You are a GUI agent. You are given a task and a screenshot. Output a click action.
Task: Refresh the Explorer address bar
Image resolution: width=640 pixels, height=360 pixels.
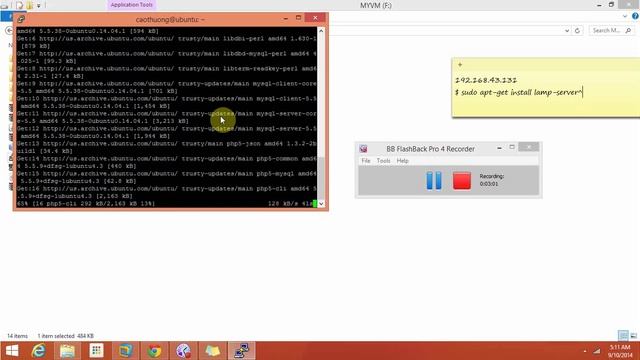577,31
